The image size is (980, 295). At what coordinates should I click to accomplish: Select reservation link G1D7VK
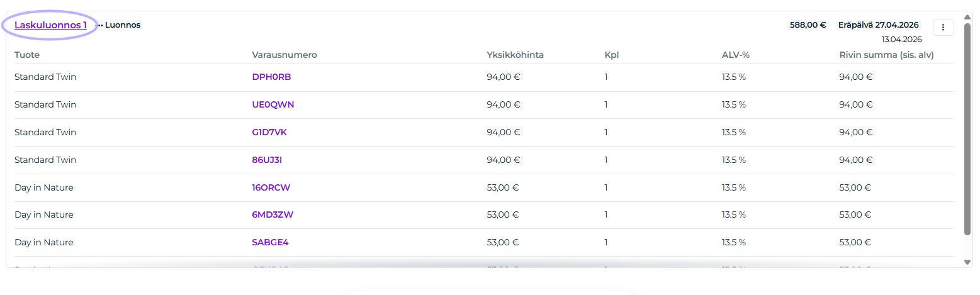pos(269,132)
